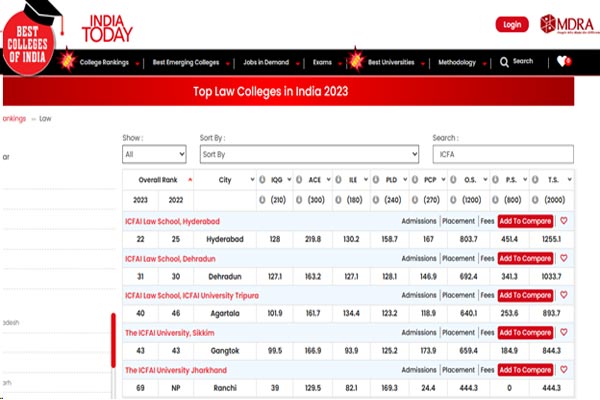The width and height of the screenshot is (600, 400).
Task: Favorite The ICFAI University Jharkhand heart icon
Action: (564, 370)
